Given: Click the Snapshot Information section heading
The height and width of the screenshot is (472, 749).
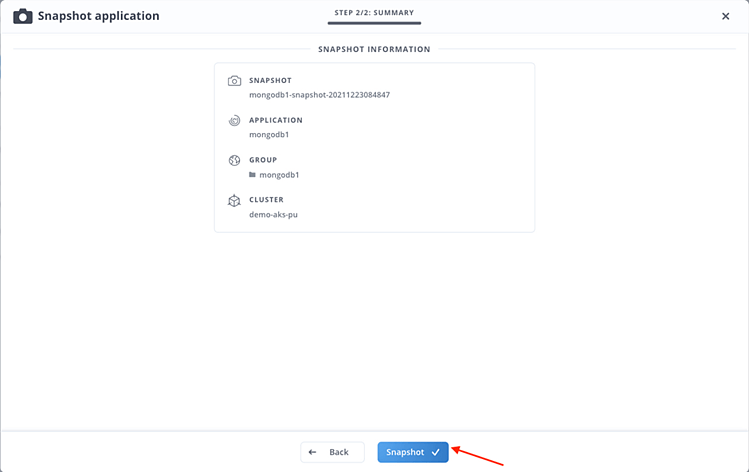Looking at the screenshot, I should tap(374, 49).
